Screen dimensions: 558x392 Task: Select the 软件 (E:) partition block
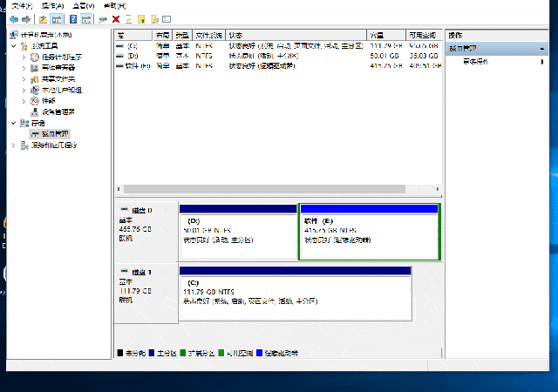pyautogui.click(x=370, y=232)
